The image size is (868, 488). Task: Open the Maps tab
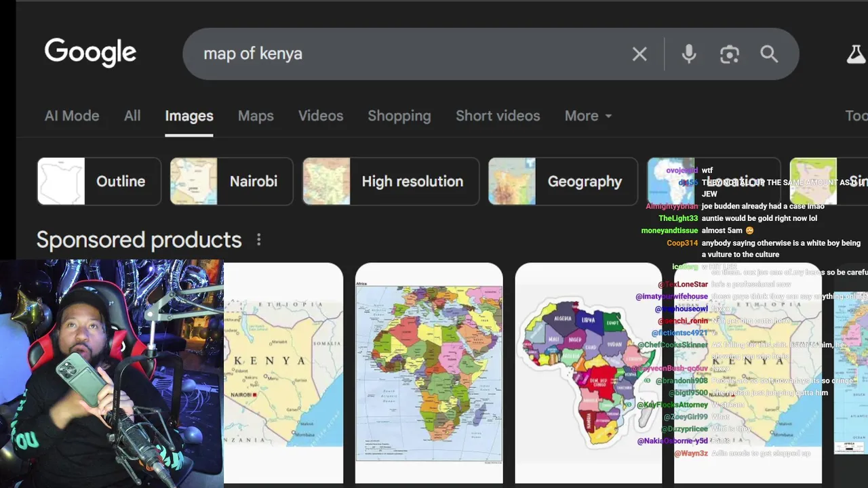click(x=256, y=116)
